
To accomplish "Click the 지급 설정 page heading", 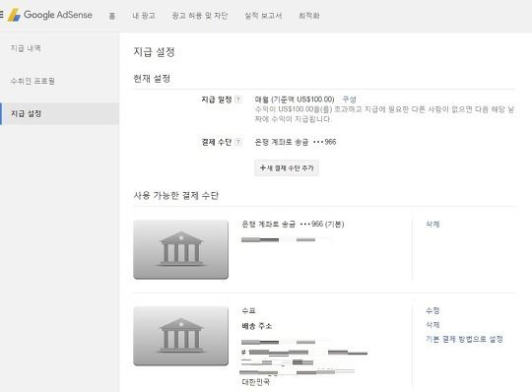I will [154, 52].
